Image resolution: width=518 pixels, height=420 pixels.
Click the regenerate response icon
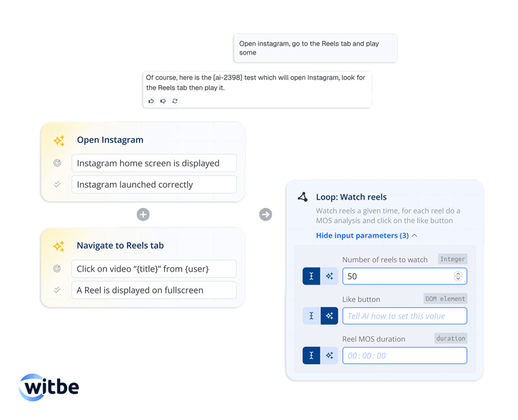pyautogui.click(x=175, y=101)
